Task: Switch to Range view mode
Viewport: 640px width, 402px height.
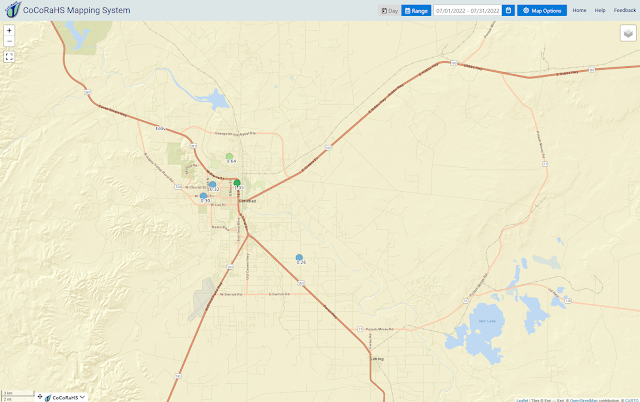Action: 416,11
